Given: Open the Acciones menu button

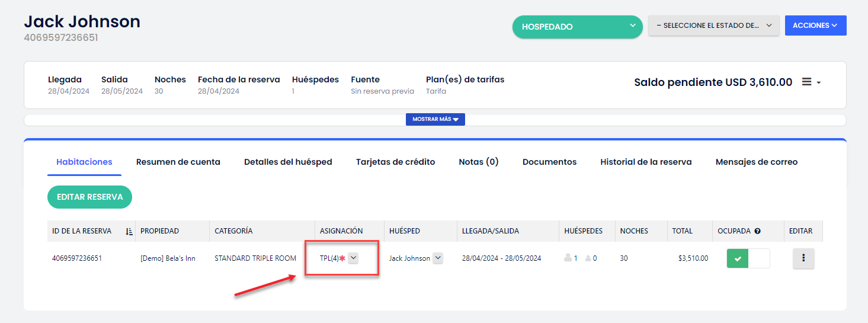Looking at the screenshot, I should coord(815,25).
